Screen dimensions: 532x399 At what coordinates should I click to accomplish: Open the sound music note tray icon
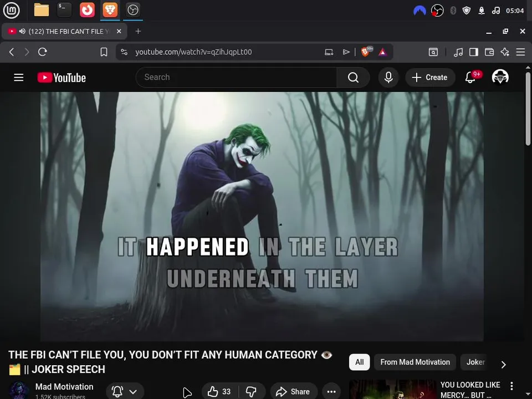point(495,11)
